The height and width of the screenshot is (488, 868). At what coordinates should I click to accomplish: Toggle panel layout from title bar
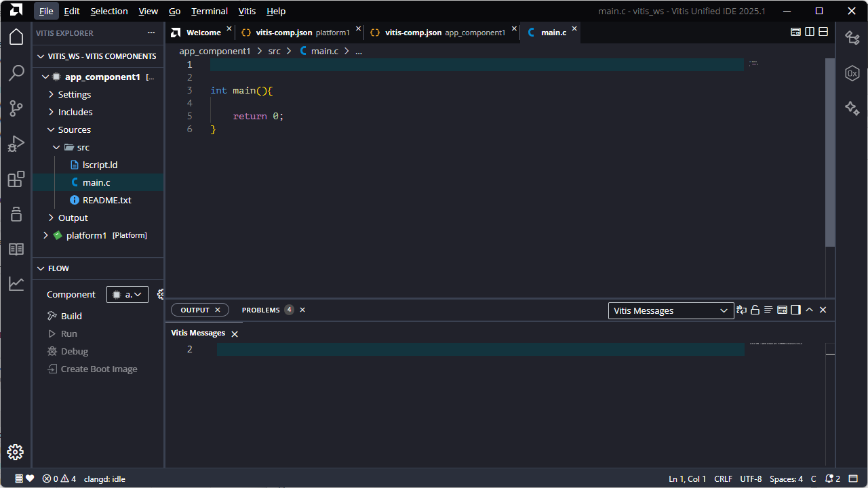(x=796, y=32)
